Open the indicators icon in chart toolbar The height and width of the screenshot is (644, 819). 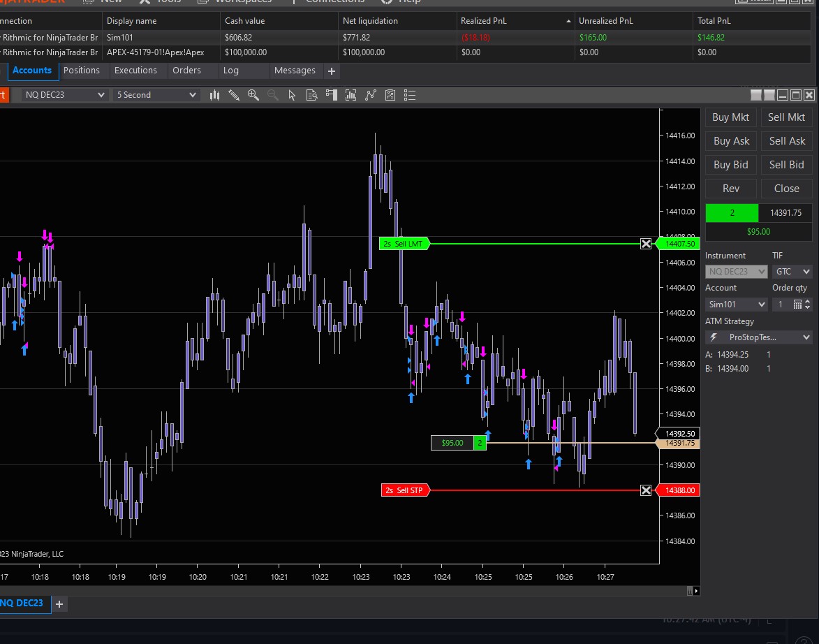(x=370, y=95)
